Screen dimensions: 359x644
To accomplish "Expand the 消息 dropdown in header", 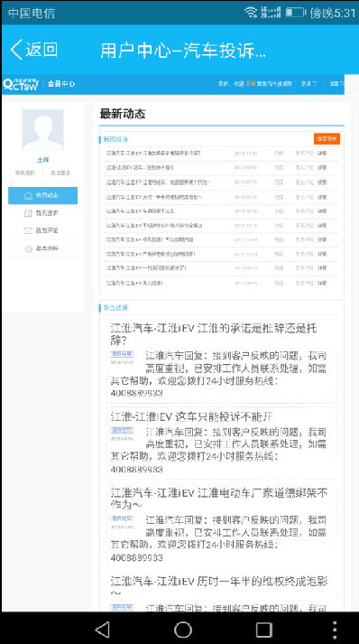I will tap(309, 84).
